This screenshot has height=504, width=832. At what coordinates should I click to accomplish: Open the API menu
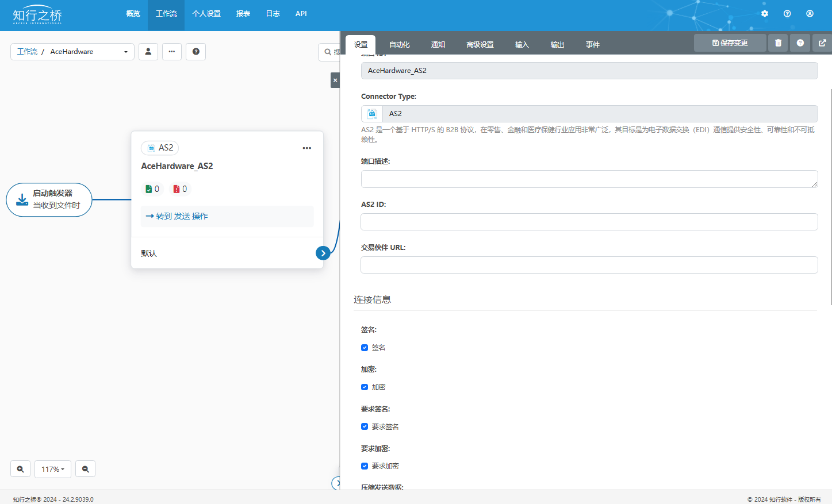[301, 14]
